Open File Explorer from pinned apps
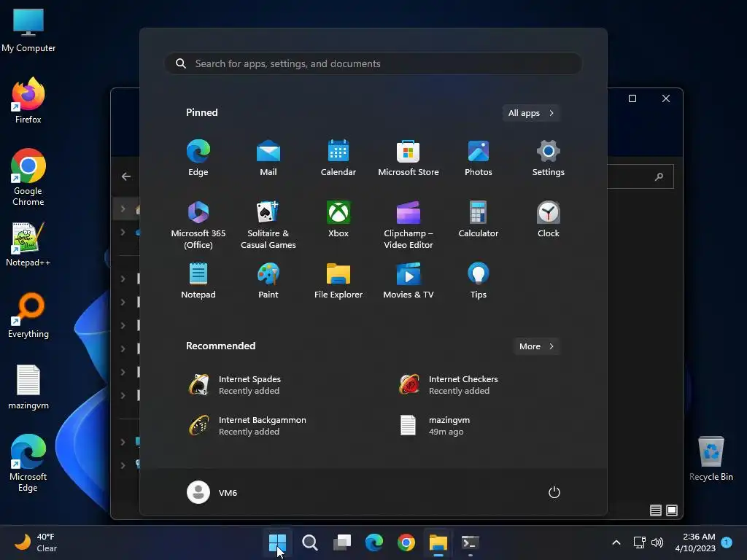The image size is (747, 560). pos(338,281)
